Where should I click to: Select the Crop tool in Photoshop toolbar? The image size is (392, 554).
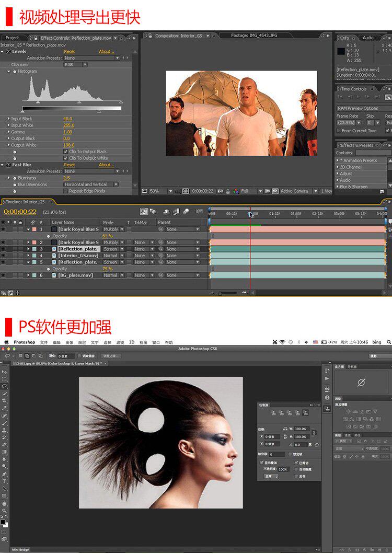click(4, 401)
